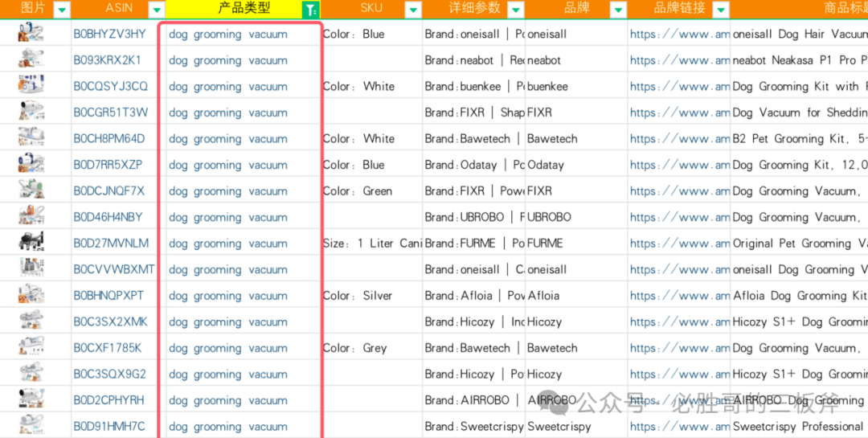Select the product image for B0D27MVNLM
The image size is (868, 438).
31,243
